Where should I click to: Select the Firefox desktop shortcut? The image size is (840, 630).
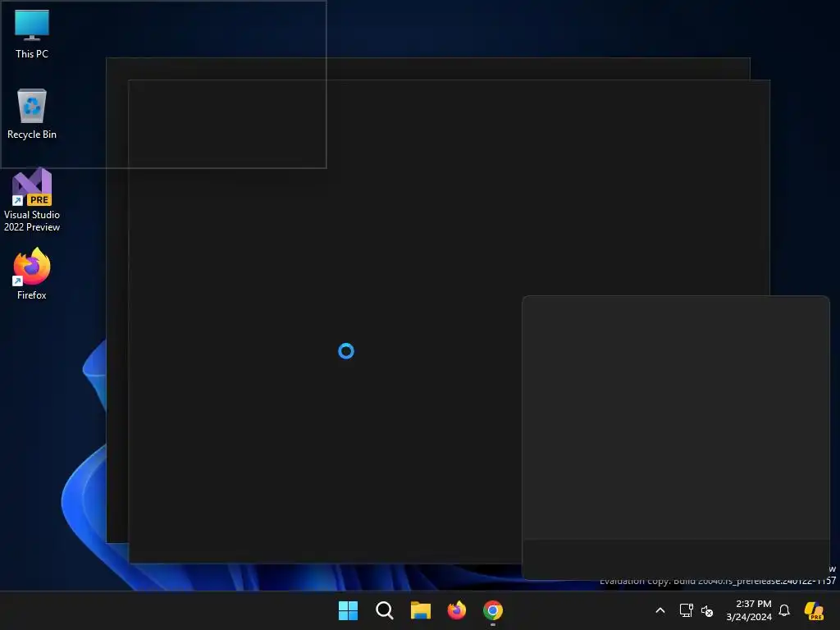click(32, 274)
